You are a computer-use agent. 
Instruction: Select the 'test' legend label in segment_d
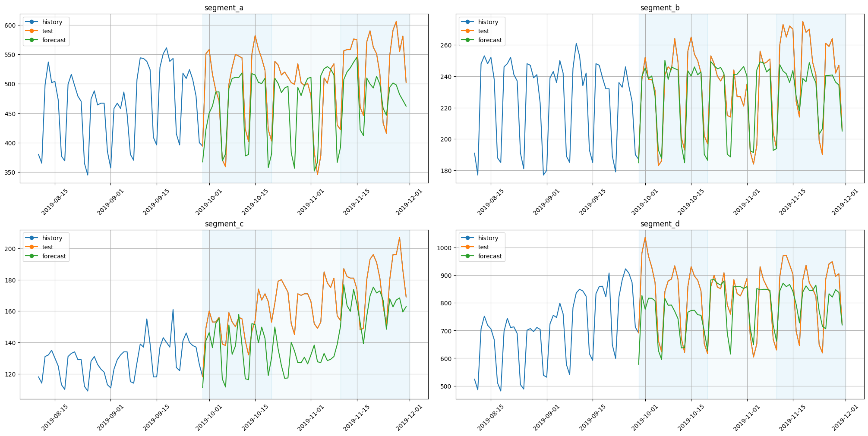pos(484,247)
